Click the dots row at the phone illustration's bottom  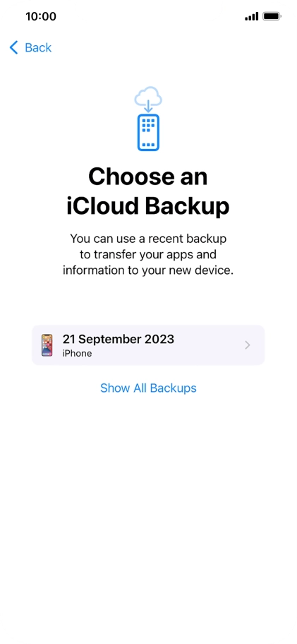coord(148,145)
